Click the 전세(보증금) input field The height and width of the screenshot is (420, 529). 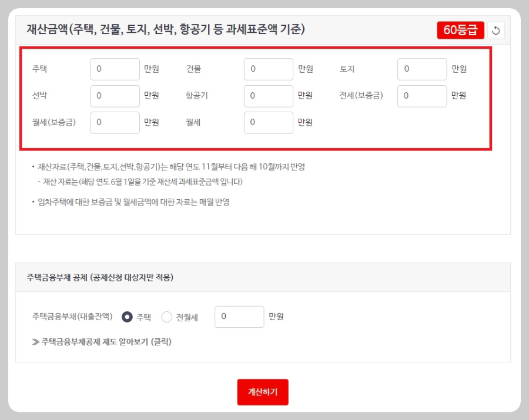pos(422,96)
